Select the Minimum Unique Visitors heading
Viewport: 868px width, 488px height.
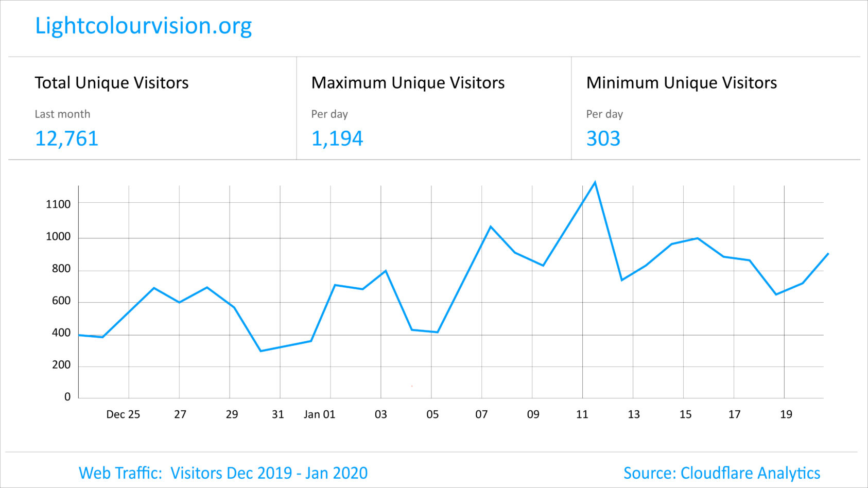tap(681, 83)
